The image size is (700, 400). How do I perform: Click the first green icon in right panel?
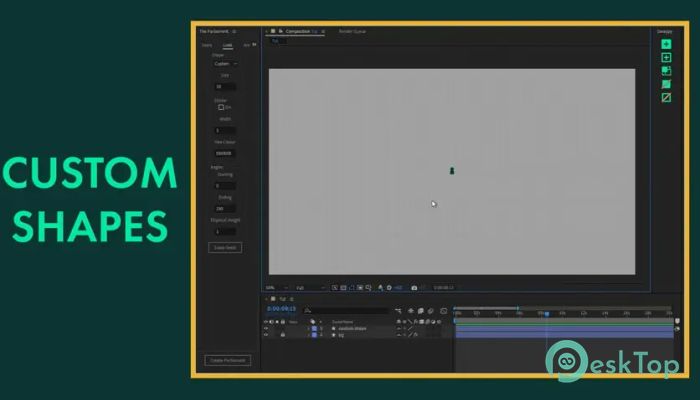[x=666, y=44]
